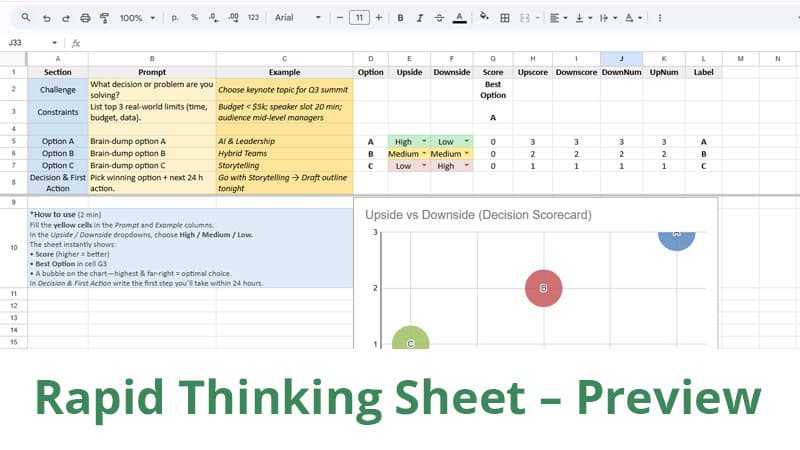Open the merge cells dropdown arrow
The image size is (800, 450).
click(x=537, y=18)
